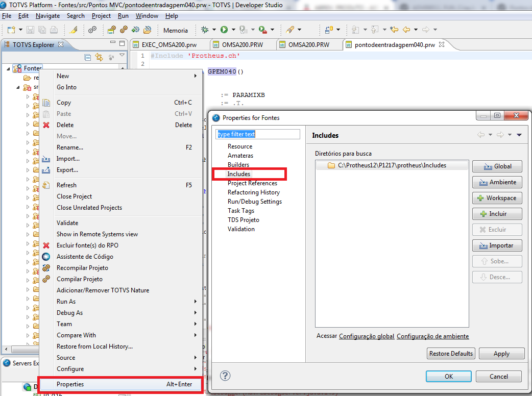Click the Workspace button

coord(497,198)
